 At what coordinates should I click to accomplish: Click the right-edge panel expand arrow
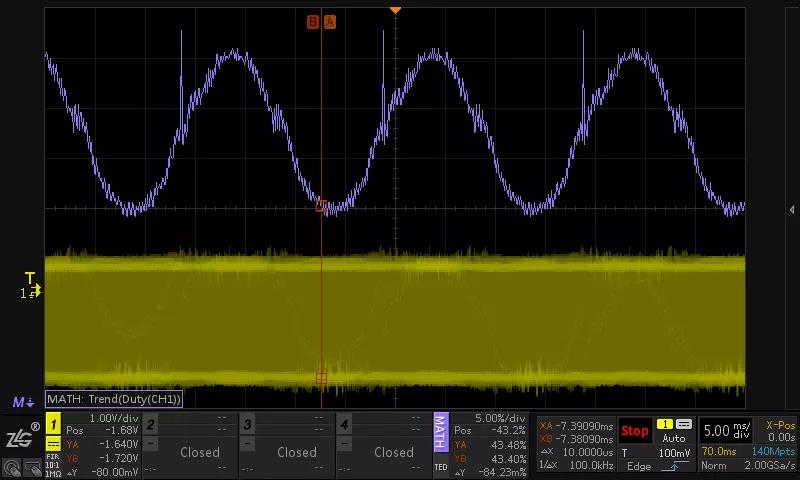[792, 210]
